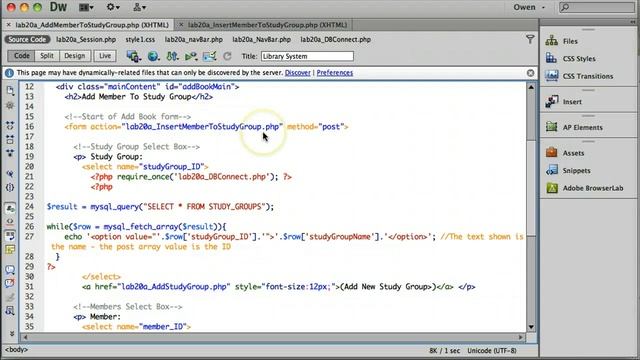Image resolution: width=640 pixels, height=360 pixels.
Task: Collapse the right panel dock
Action: click(x=633, y=22)
